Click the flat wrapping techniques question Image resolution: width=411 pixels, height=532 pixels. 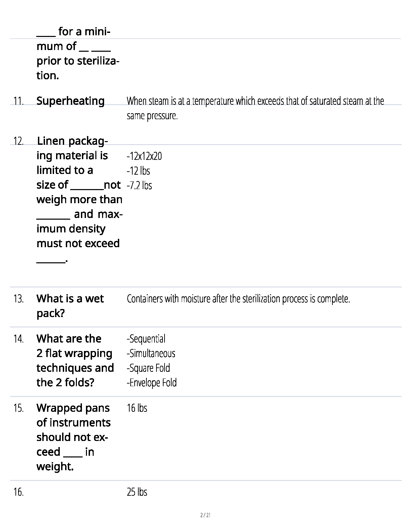click(75, 360)
